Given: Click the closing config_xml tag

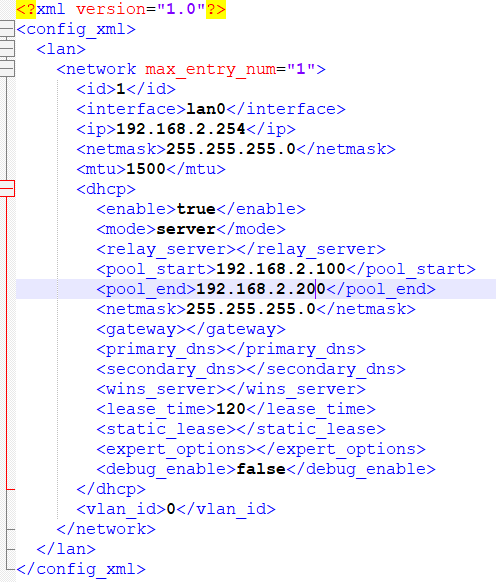Looking at the screenshot, I should (81, 569).
